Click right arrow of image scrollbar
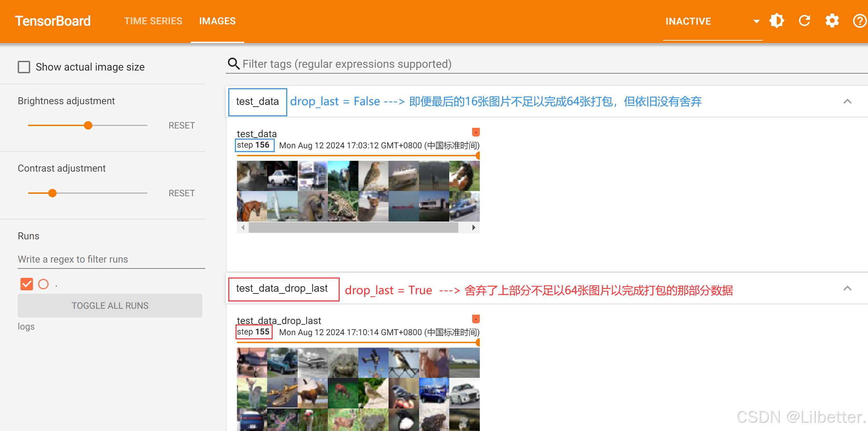The height and width of the screenshot is (431, 868). pos(474,227)
